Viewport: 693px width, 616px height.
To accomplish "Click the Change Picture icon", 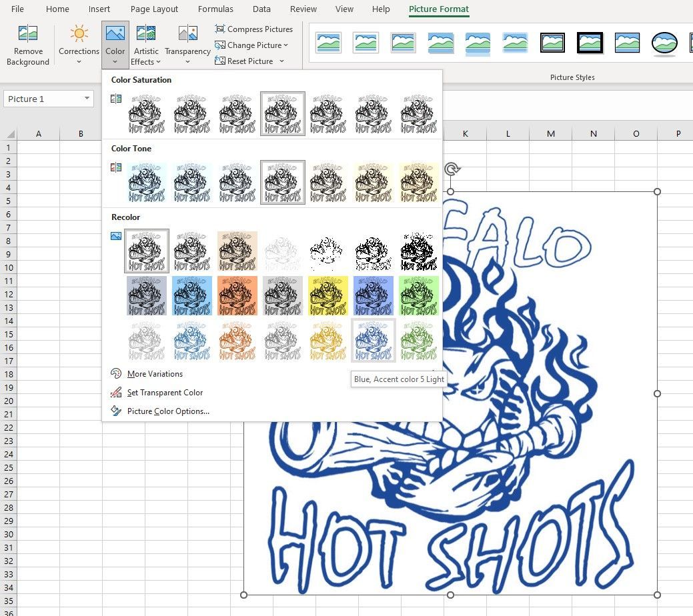I will pyautogui.click(x=219, y=45).
